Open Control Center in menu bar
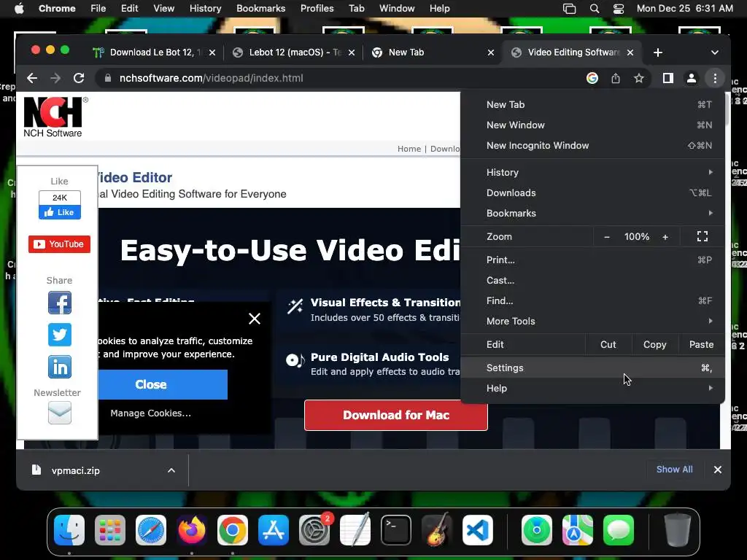 pyautogui.click(x=619, y=9)
